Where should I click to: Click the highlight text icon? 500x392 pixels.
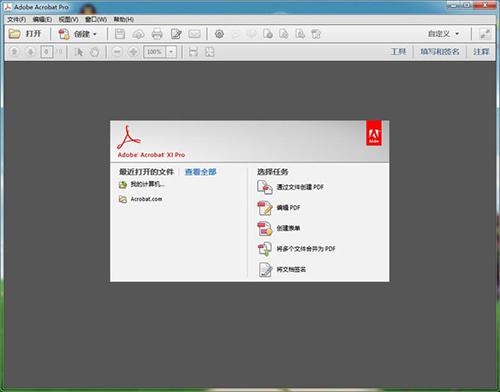[x=252, y=34]
